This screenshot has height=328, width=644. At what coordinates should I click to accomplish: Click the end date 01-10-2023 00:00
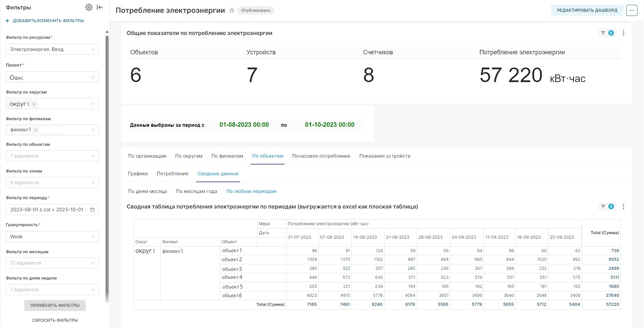tap(330, 125)
